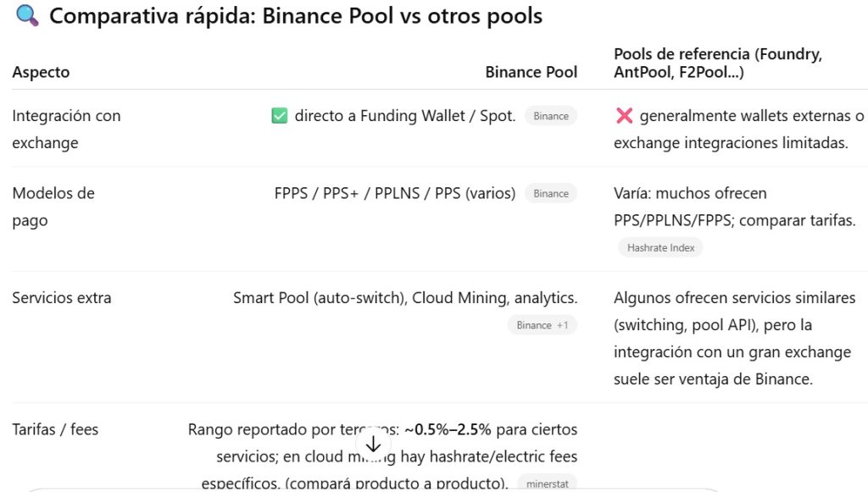This screenshot has height=492, width=868.
Task: Click the "Binance Pool" column header
Action: tap(531, 72)
